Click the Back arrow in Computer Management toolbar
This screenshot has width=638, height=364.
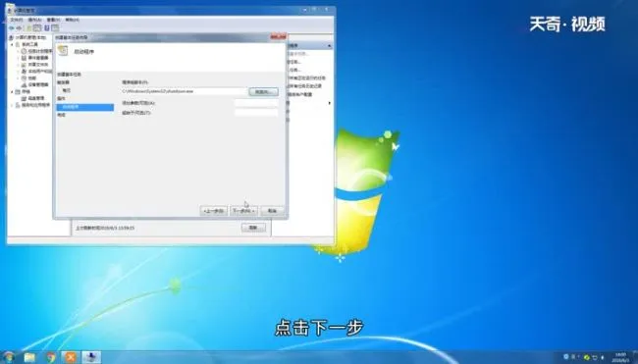pos(12,28)
